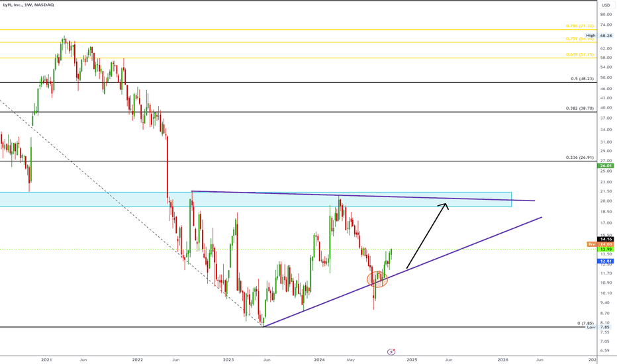Click the 2025 date on time axis
Screen dimensions: 617x364
(412, 359)
